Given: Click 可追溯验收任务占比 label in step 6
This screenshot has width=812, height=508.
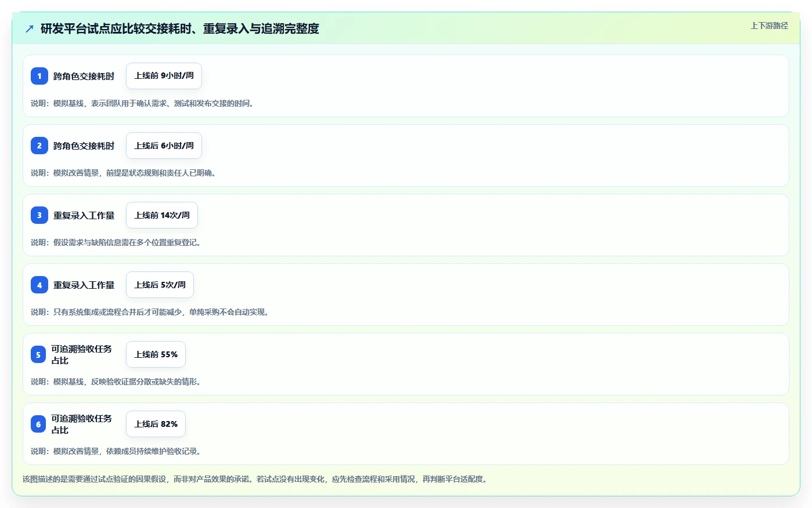Looking at the screenshot, I should click(x=81, y=424).
